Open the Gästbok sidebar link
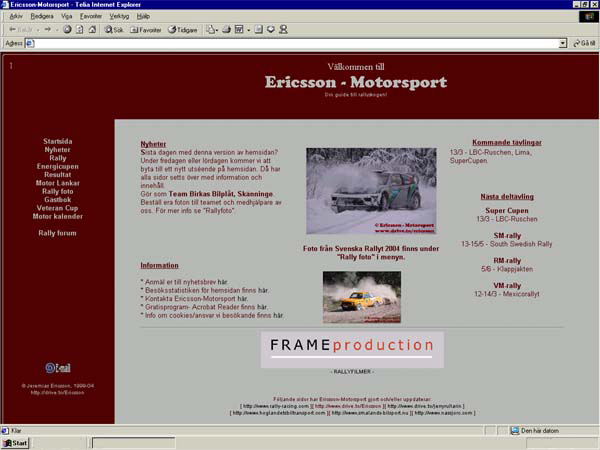The image size is (600, 450). (x=57, y=200)
